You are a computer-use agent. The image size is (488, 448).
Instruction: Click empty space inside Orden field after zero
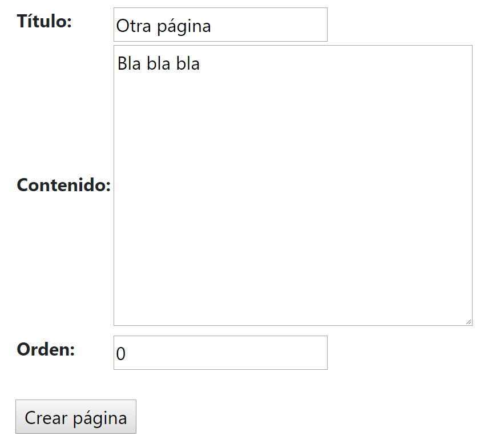(226, 353)
